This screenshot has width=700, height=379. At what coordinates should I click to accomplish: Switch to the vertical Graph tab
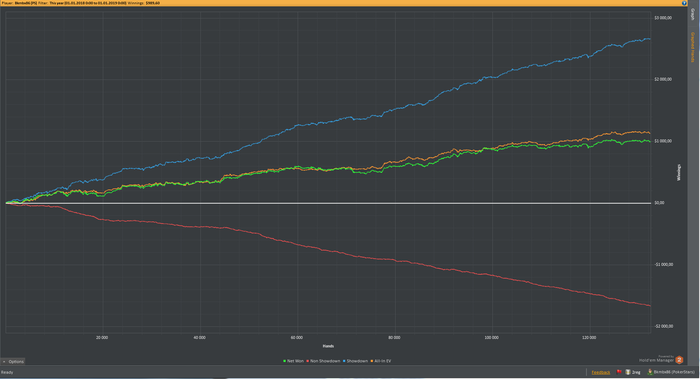coord(693,14)
